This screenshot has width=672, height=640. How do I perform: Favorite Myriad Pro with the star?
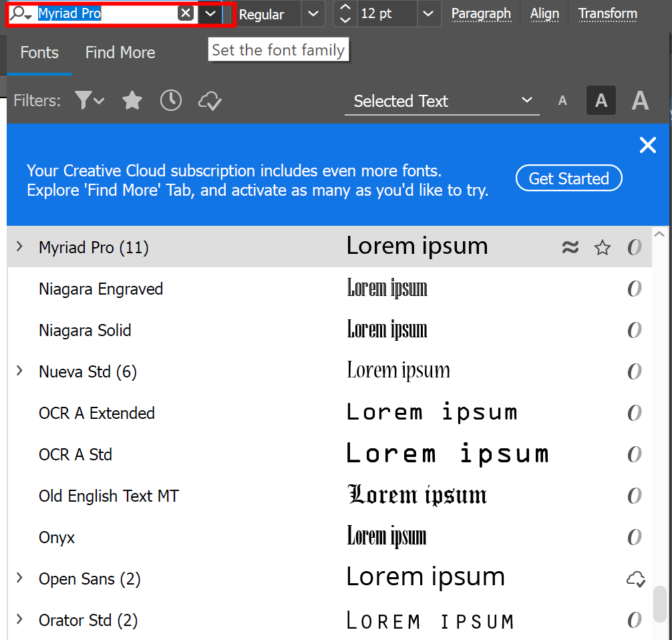coord(602,247)
